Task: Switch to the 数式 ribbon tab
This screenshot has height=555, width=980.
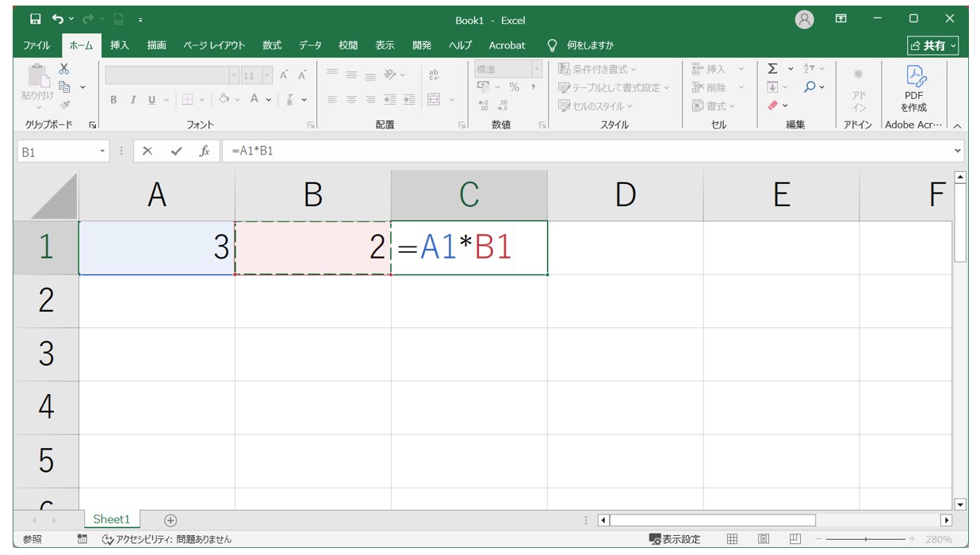Action: (272, 45)
